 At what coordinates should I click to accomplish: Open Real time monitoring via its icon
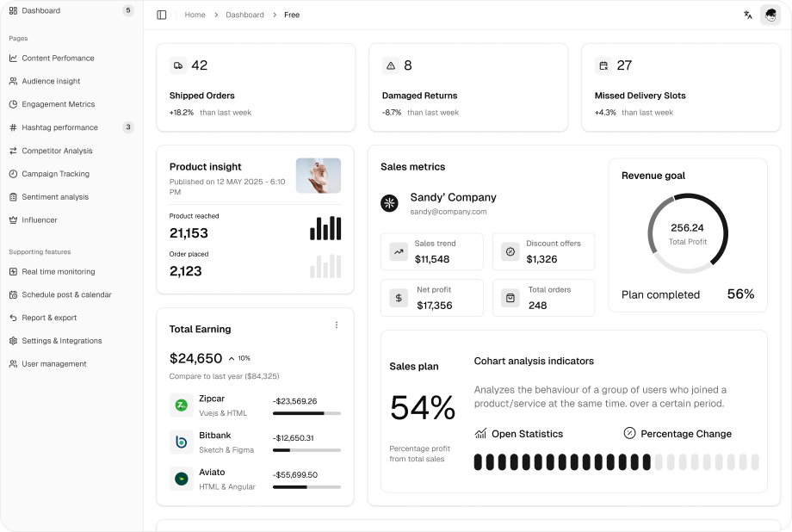pyautogui.click(x=12, y=271)
